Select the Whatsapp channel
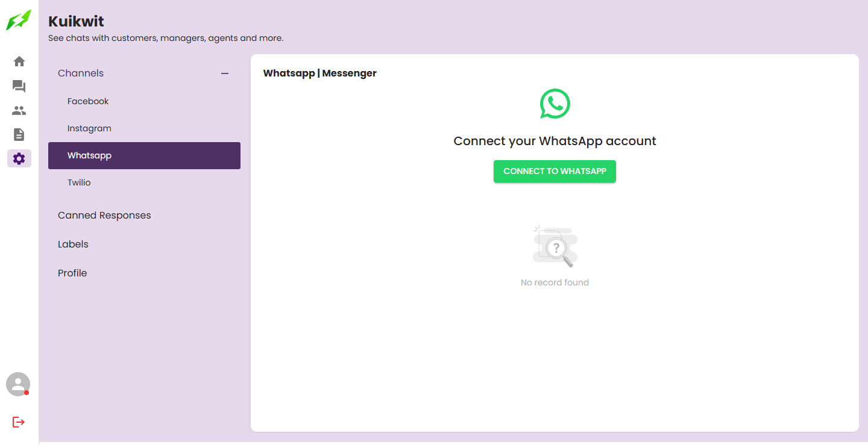This screenshot has height=445, width=868. point(144,155)
